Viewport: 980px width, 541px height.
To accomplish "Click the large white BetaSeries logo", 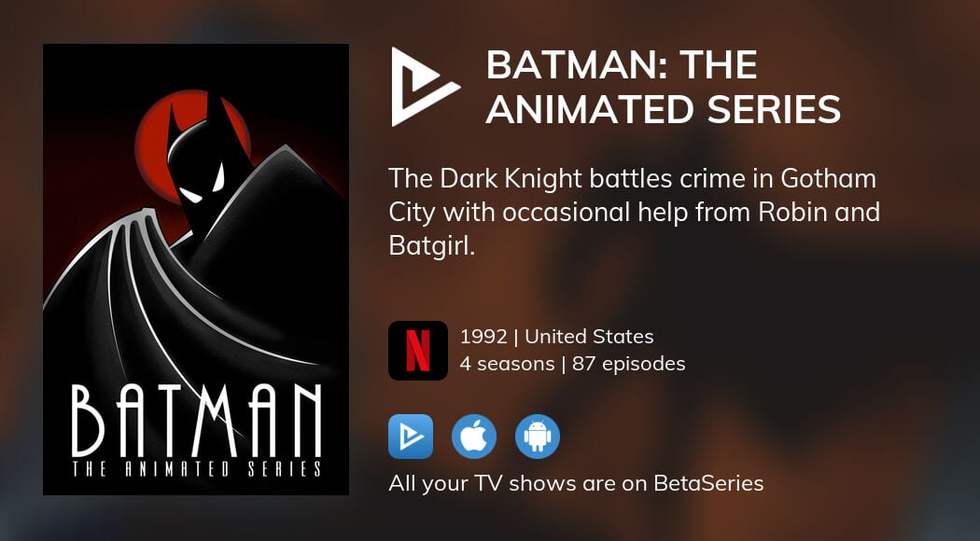I will coord(424,87).
